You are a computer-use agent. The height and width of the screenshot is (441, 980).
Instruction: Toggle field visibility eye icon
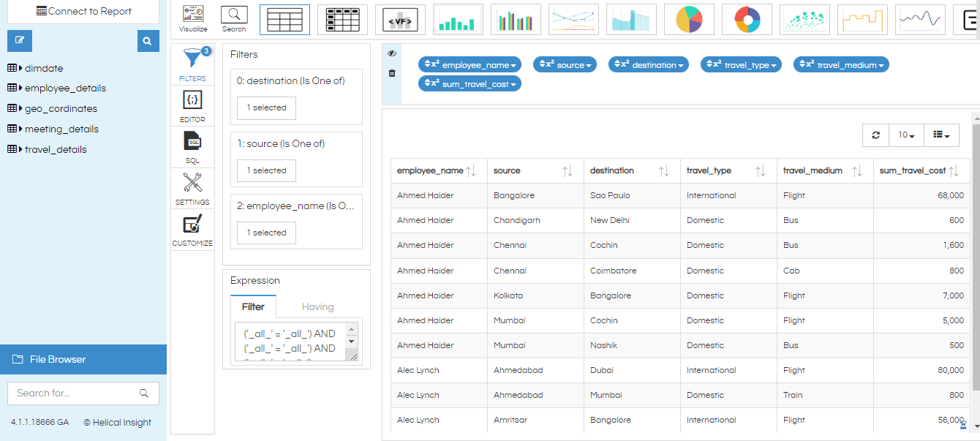pyautogui.click(x=392, y=53)
